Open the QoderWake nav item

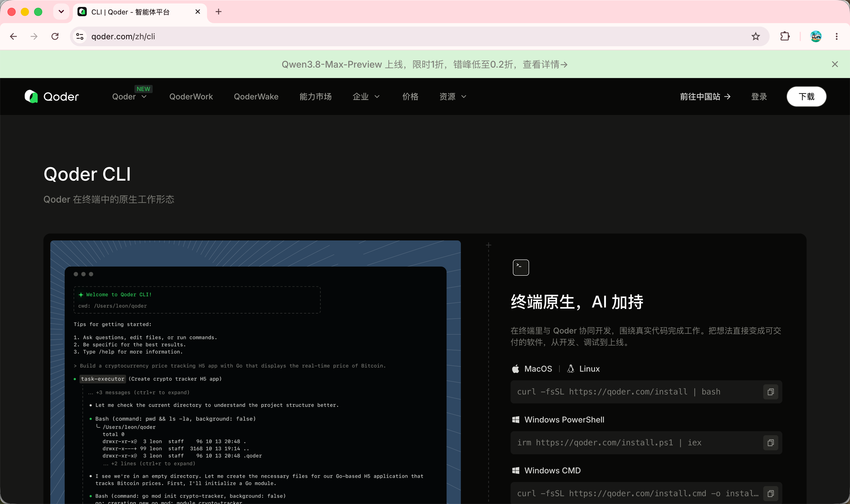[256, 97]
